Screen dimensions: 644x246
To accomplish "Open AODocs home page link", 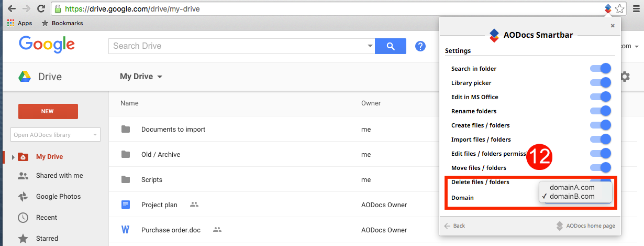I will pyautogui.click(x=585, y=226).
